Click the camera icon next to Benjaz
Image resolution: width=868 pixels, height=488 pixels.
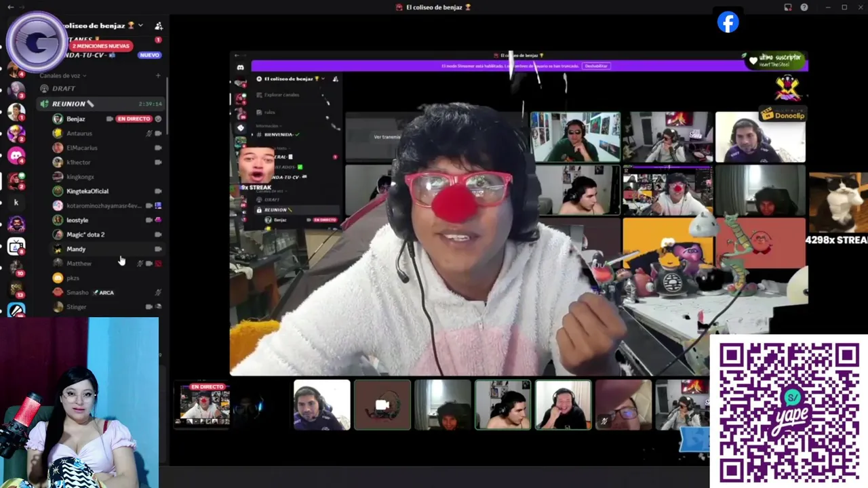(x=110, y=119)
